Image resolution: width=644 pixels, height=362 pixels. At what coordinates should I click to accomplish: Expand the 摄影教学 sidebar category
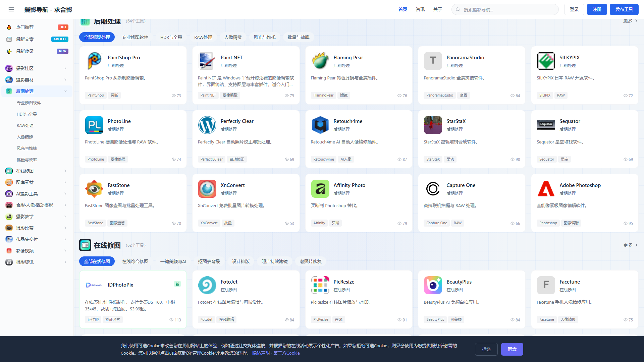point(37,217)
